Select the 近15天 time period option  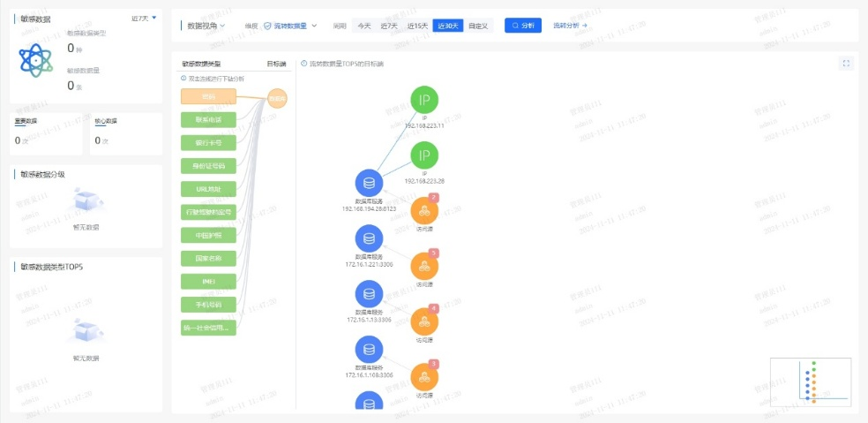click(417, 26)
